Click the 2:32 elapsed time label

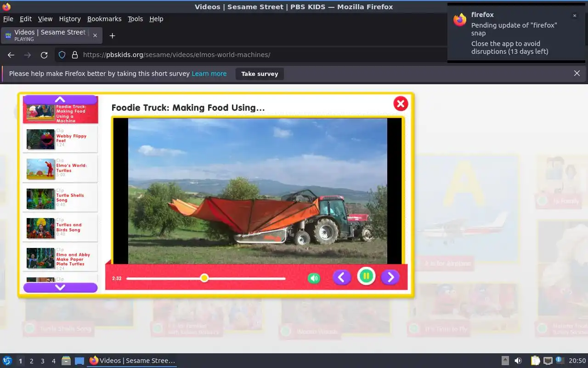tap(117, 278)
